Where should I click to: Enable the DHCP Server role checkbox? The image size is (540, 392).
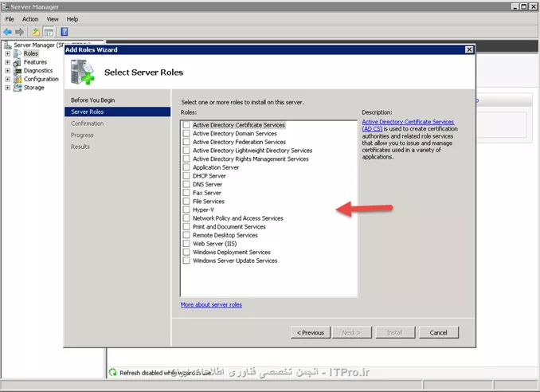pos(186,175)
